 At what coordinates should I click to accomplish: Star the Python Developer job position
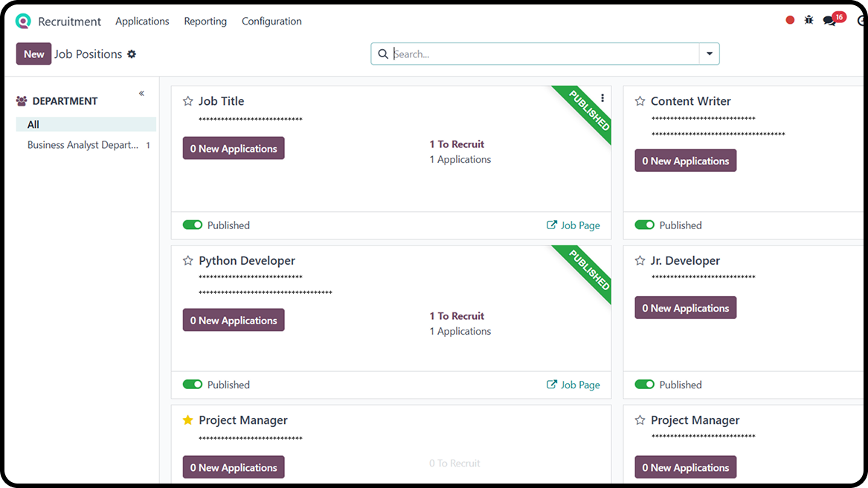pos(188,261)
